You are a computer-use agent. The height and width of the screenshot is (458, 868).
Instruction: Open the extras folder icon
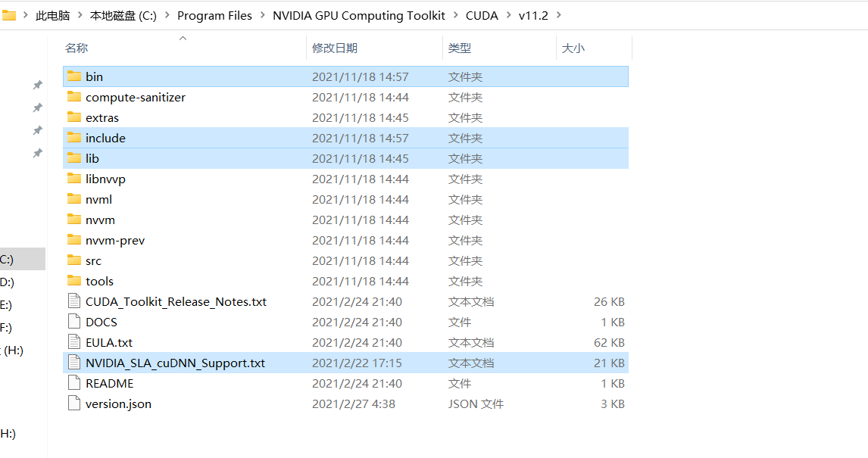click(x=76, y=117)
